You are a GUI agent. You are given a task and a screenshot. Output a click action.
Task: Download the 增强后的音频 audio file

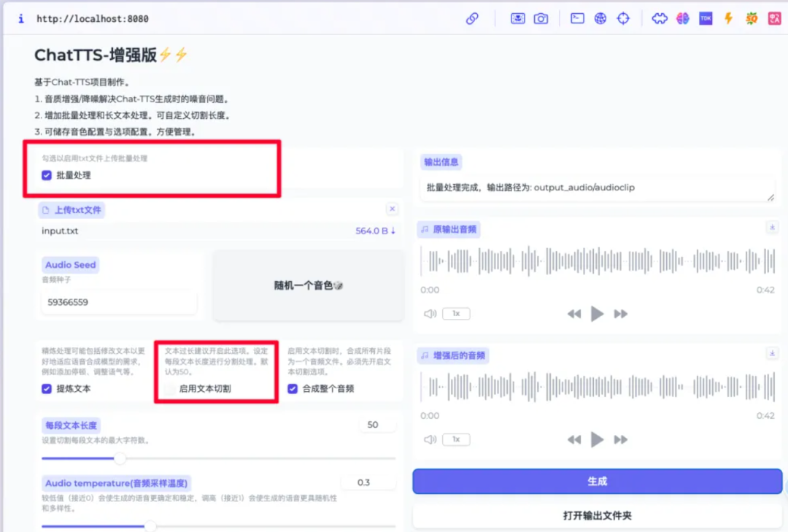(773, 353)
